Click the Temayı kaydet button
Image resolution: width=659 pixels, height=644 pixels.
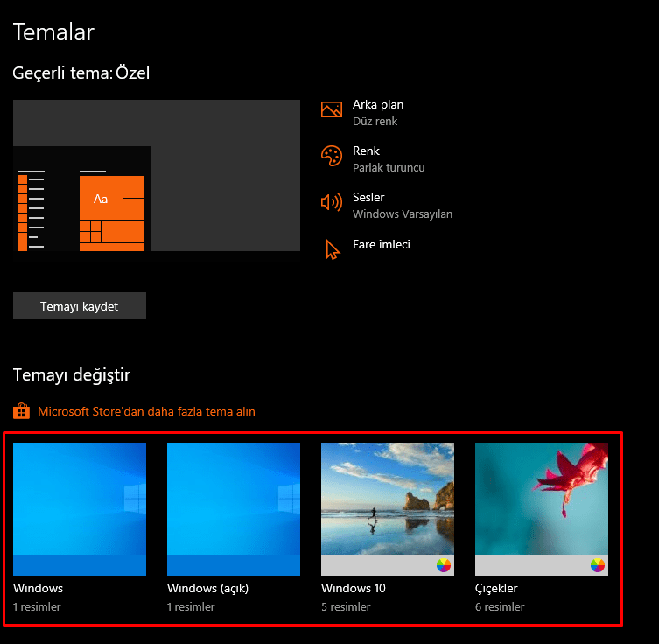(x=80, y=306)
